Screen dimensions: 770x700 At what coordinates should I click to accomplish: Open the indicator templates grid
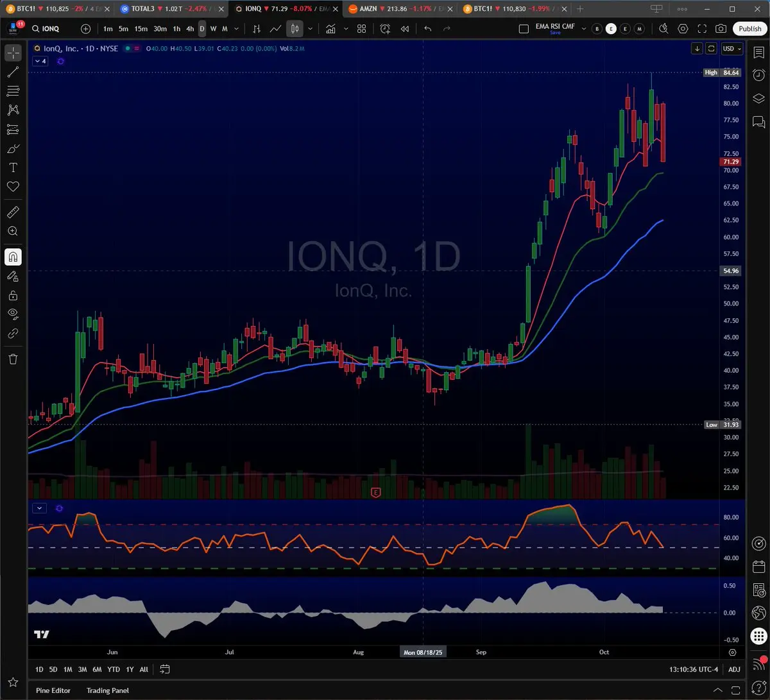pyautogui.click(x=362, y=29)
